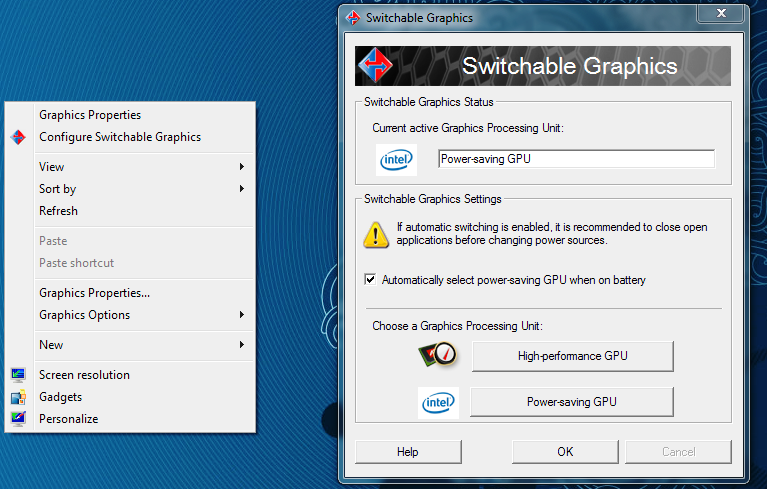Toggle automatic power-saving GPU on battery checkbox
The image size is (767, 489).
click(371, 280)
